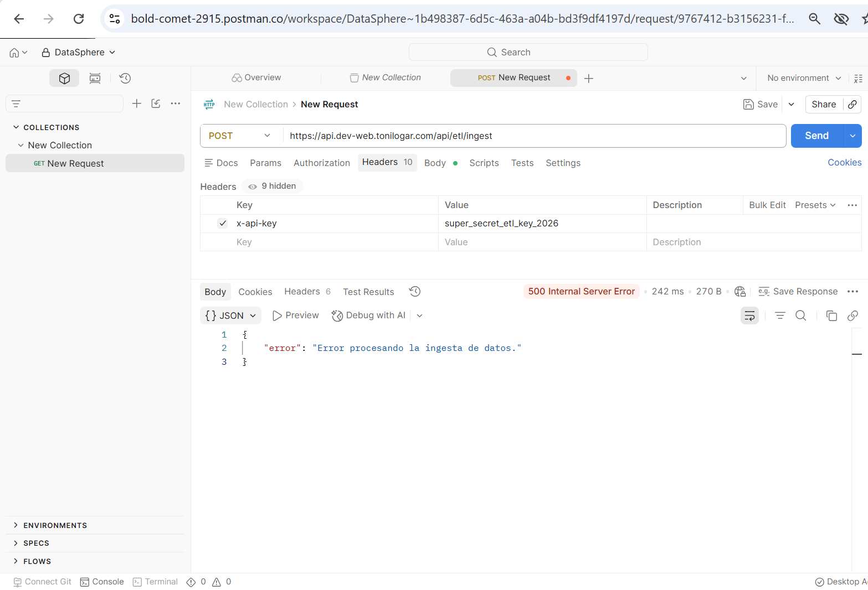The height and width of the screenshot is (590, 868).
Task: Expand the FLOWS section
Action: pos(16,561)
